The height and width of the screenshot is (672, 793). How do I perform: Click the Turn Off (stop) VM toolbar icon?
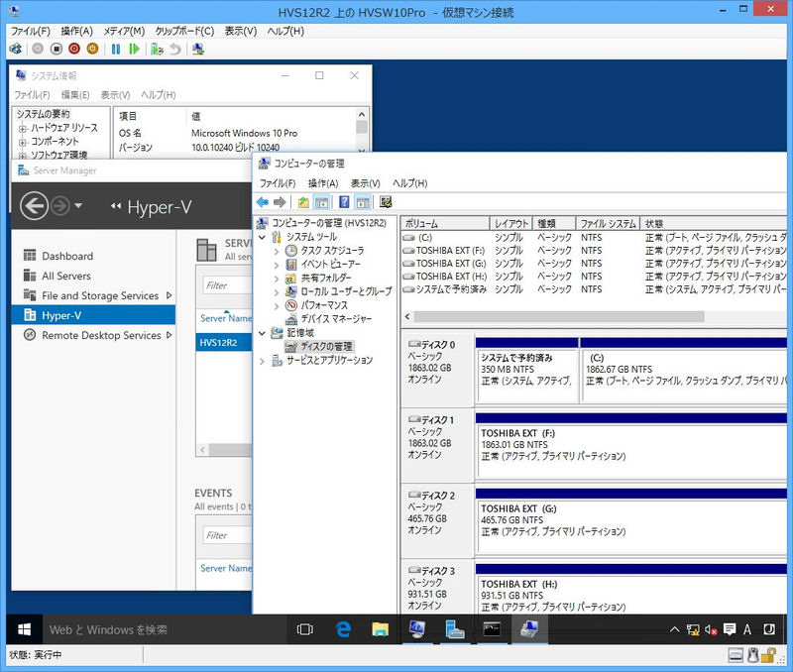[x=57, y=49]
